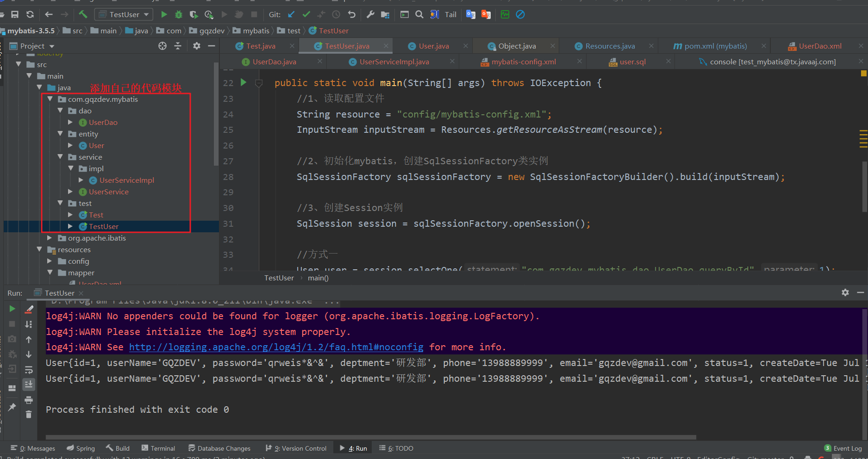868x459 pixels.
Task: Print console output with printer icon
Action: [29, 400]
